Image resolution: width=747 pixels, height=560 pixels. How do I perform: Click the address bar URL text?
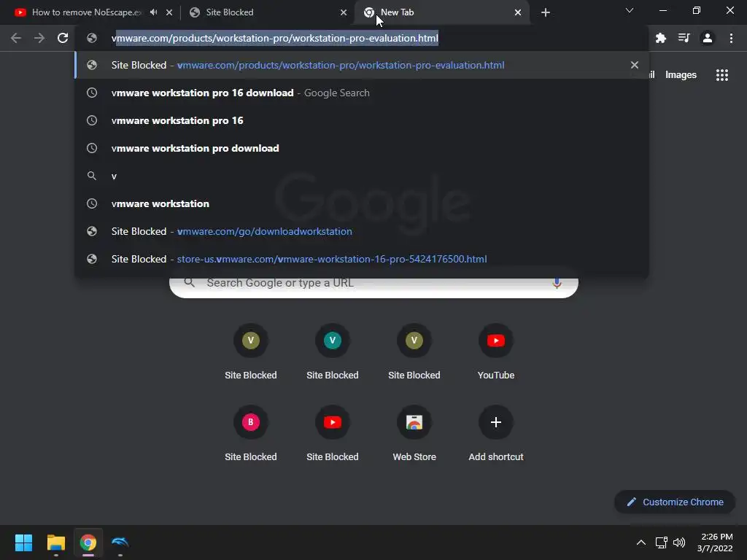coord(274,38)
